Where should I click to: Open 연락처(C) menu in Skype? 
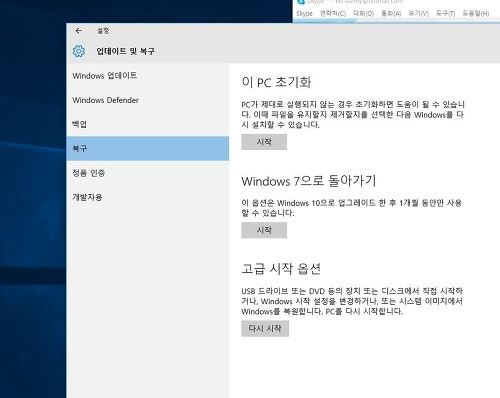pos(333,14)
